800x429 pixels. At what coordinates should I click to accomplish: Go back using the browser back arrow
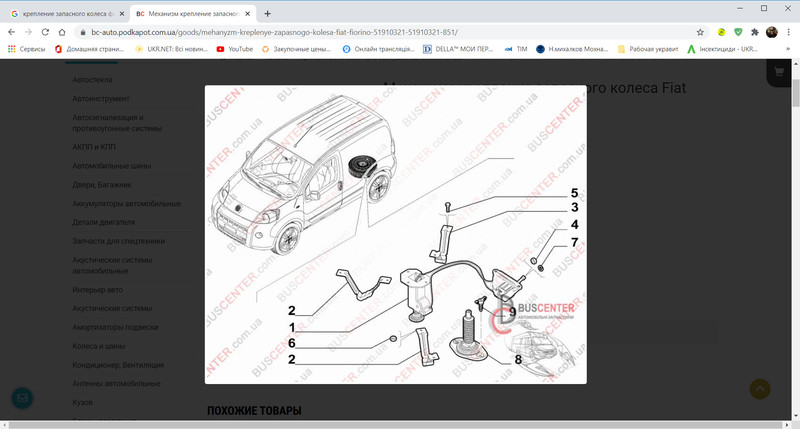coord(11,32)
